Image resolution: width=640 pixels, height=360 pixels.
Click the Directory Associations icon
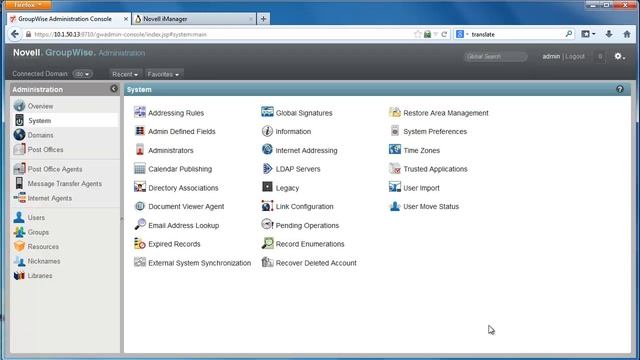140,187
